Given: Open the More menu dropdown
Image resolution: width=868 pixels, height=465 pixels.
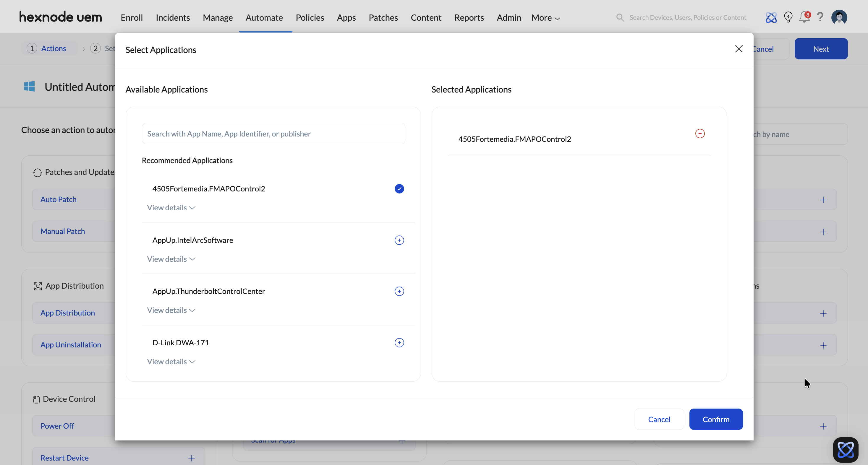Looking at the screenshot, I should click(x=545, y=17).
